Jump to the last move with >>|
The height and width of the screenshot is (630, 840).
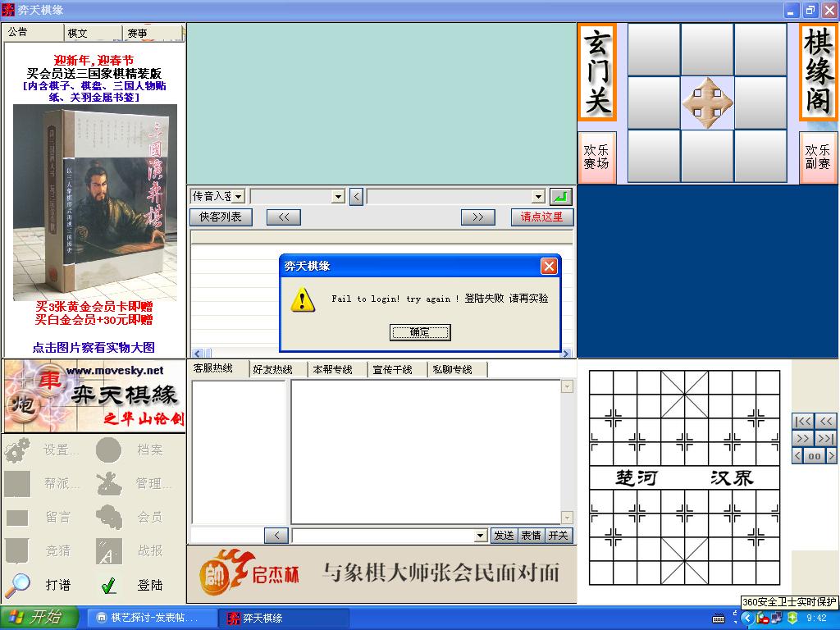coord(825,439)
